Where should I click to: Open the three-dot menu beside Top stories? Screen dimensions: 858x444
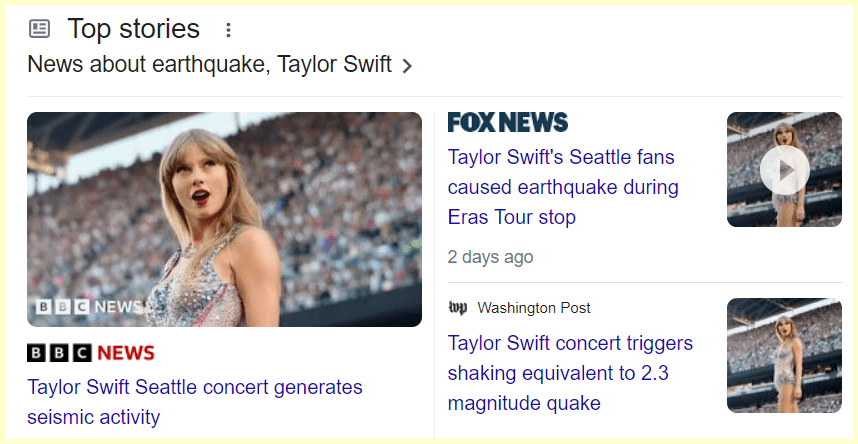coord(229,30)
